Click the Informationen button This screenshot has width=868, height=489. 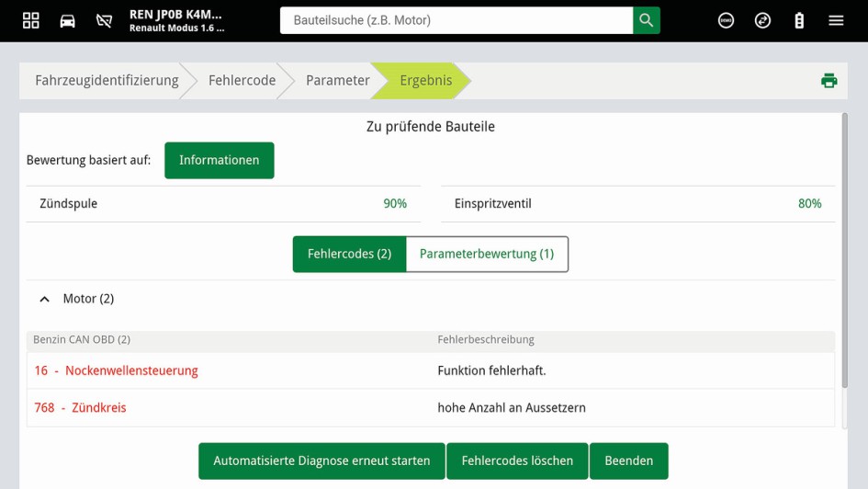click(220, 160)
